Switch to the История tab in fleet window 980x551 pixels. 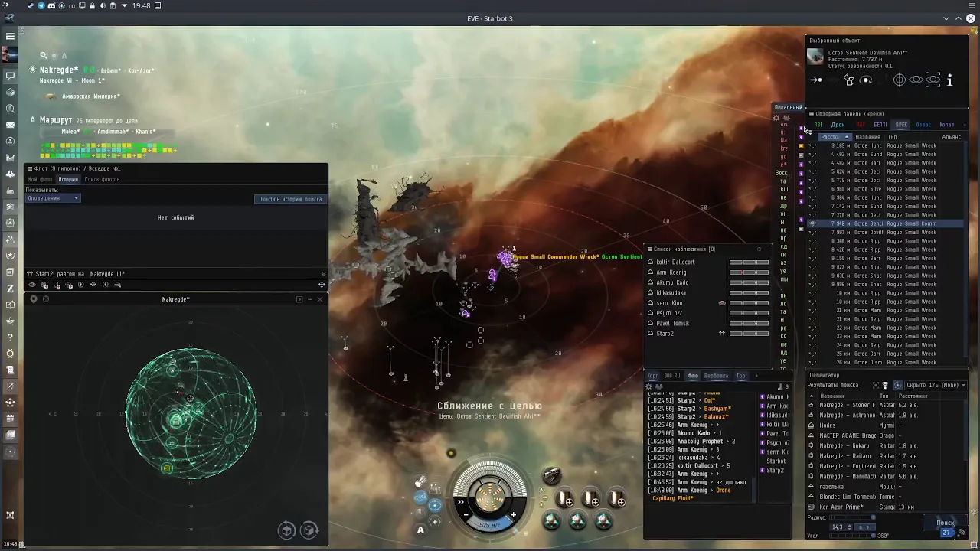pyautogui.click(x=68, y=179)
